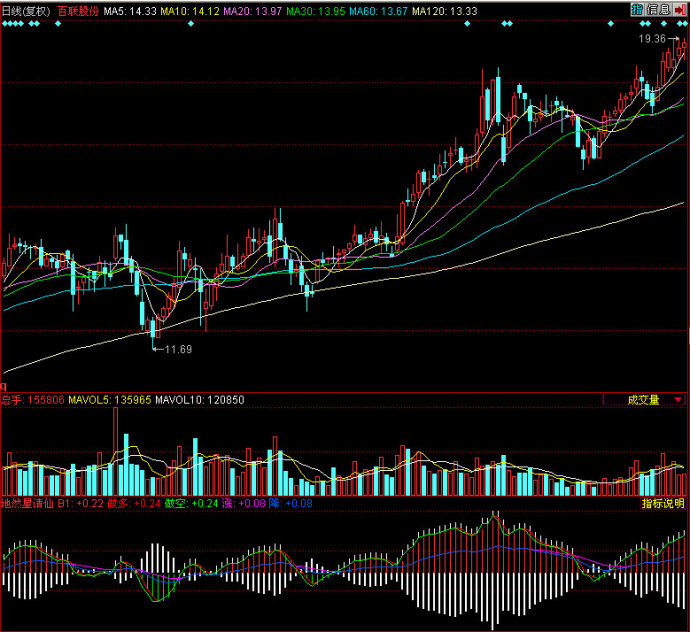The width and height of the screenshot is (690, 632).
Task: Click the MA5: 14.33 label
Action: click(130, 11)
